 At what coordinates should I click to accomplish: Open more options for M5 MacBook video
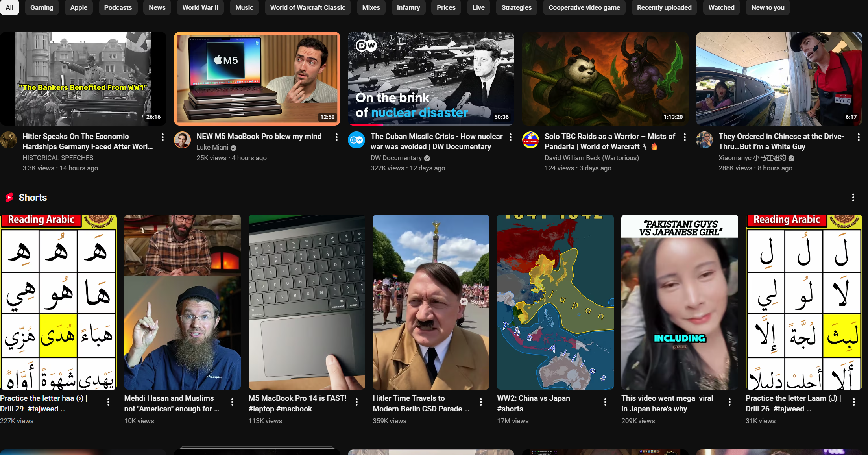pos(336,137)
